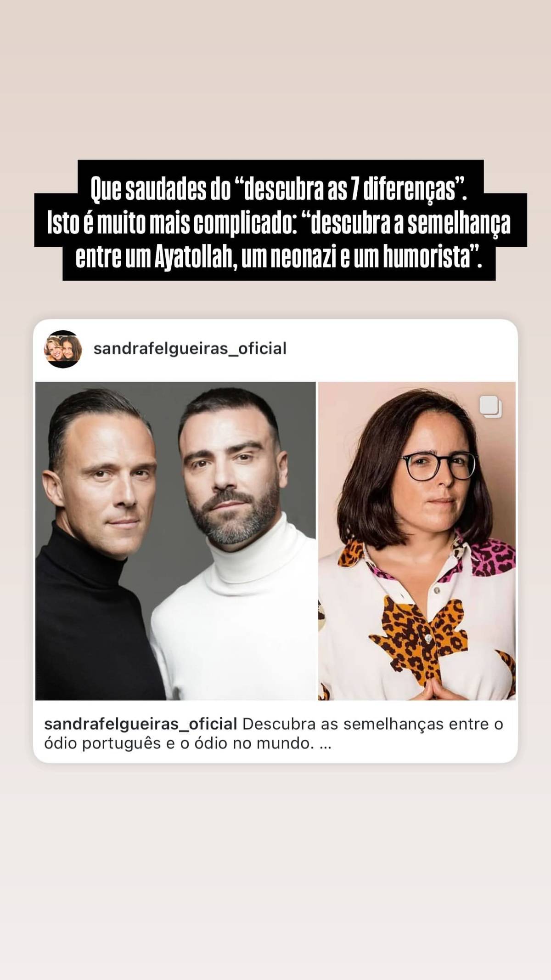Open the photo of two men in turtlenecks
The width and height of the screenshot is (551, 980).
pos(175,541)
